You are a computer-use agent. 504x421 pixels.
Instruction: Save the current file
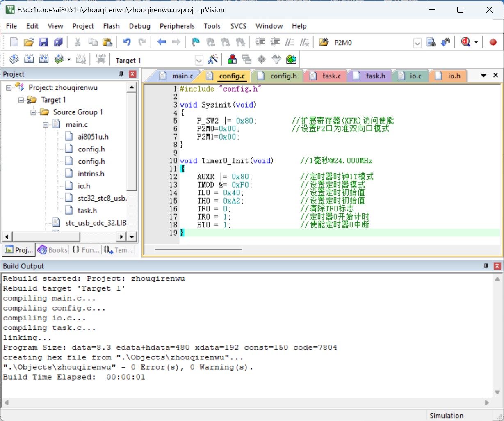tap(43, 42)
